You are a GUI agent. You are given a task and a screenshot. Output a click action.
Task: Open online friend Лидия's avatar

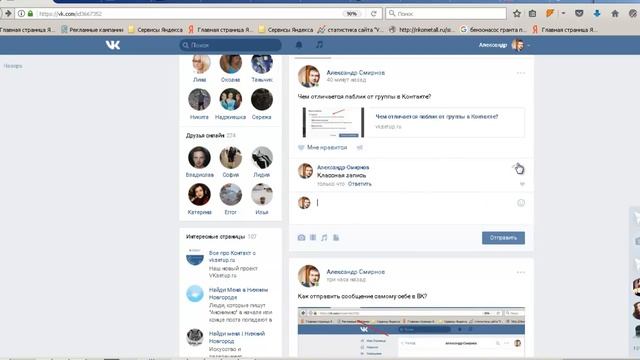pos(262,158)
